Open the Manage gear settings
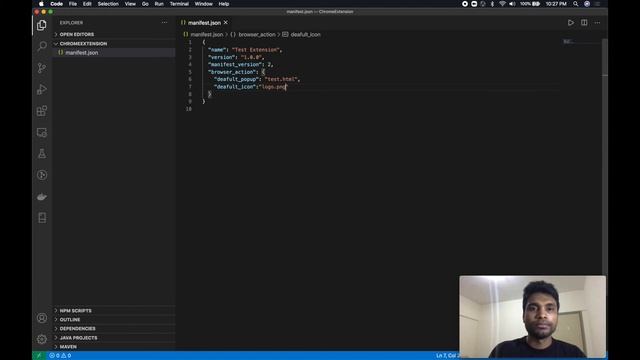Image resolution: width=640 pixels, height=360 pixels. click(42, 339)
